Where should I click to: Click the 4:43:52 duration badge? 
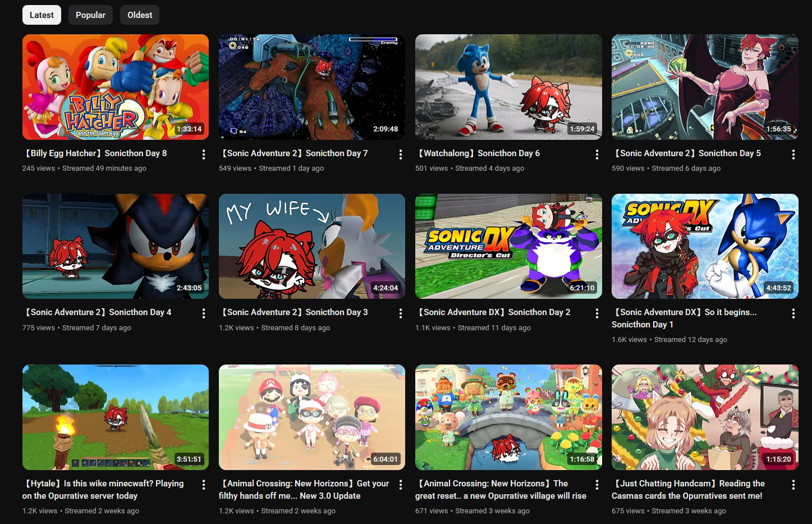click(779, 288)
